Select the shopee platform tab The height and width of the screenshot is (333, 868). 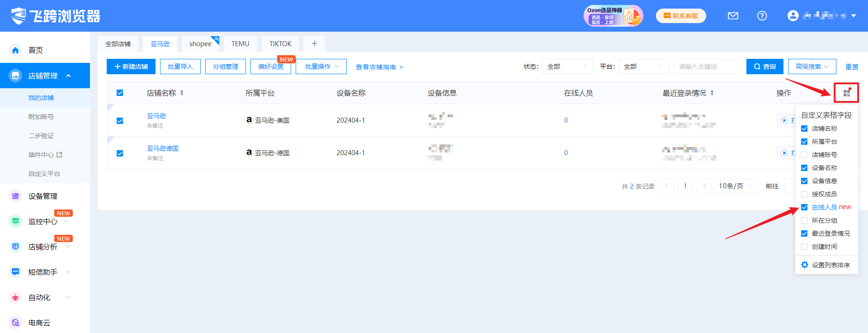(200, 44)
